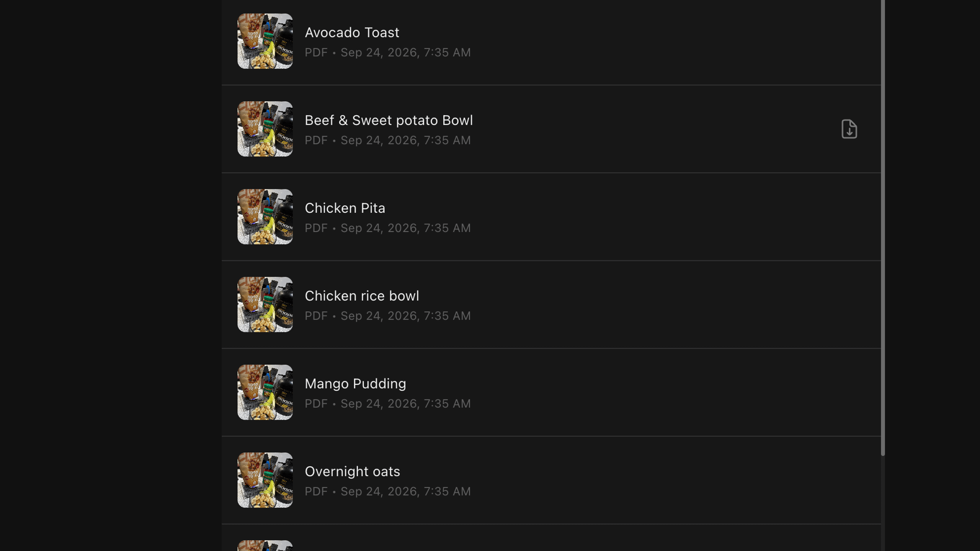Open the Beef & Sweet potato Bowl thumbnail
Image resolution: width=980 pixels, height=551 pixels.
265,129
